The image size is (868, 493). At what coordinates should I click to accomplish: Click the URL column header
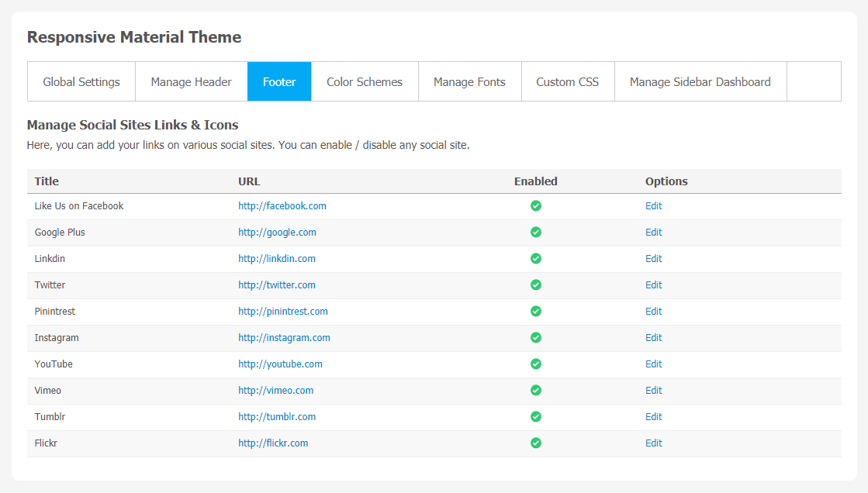click(x=249, y=181)
